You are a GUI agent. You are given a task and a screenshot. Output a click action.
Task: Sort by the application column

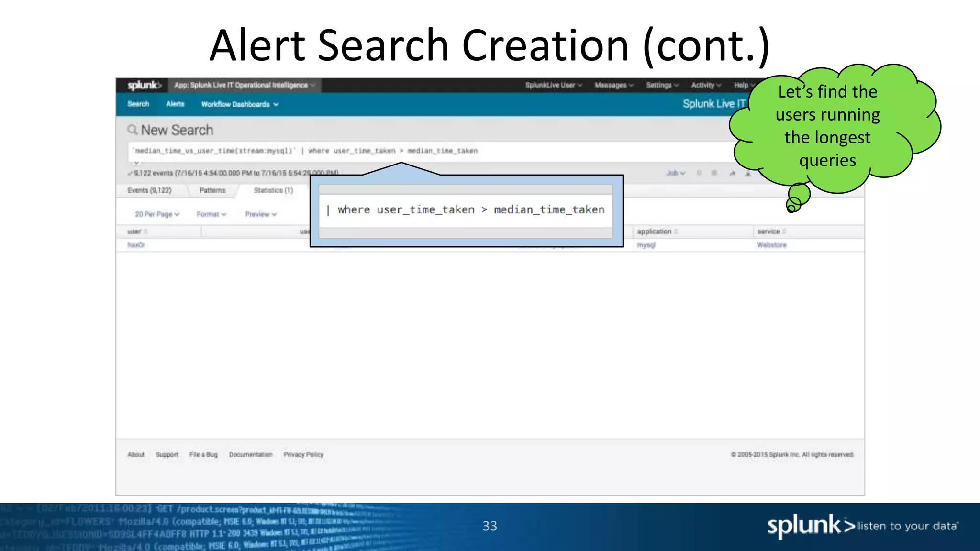(676, 231)
